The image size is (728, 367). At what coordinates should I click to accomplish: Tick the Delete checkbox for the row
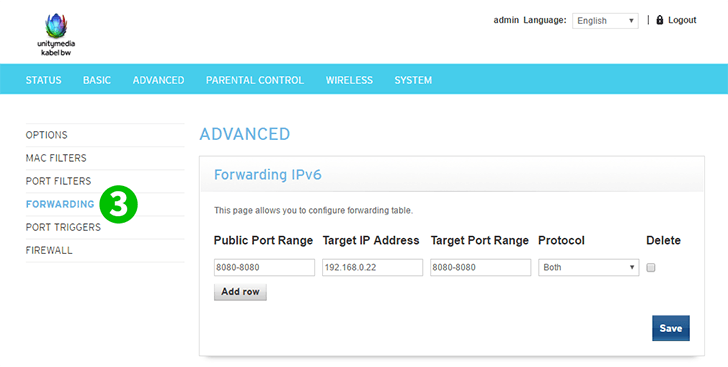coord(651,268)
